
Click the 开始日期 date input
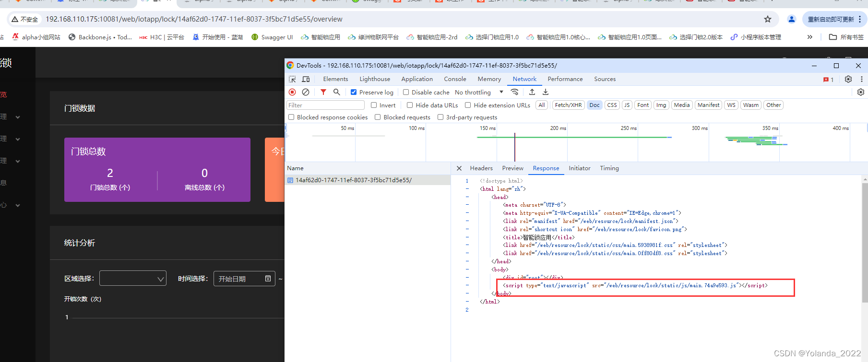pyautogui.click(x=244, y=279)
